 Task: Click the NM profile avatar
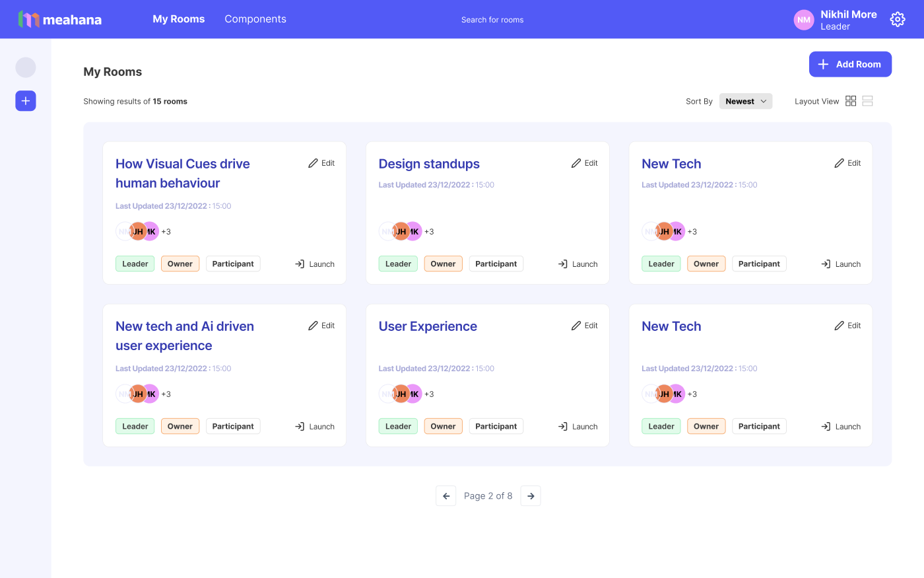coord(804,20)
